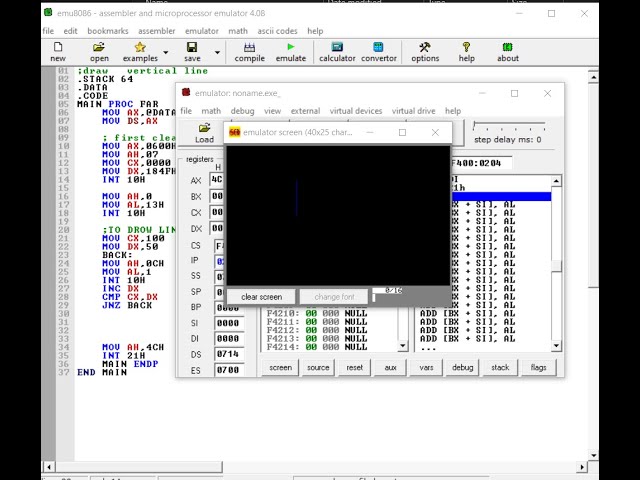Click the emulator noname.exe title icon

tap(186, 92)
